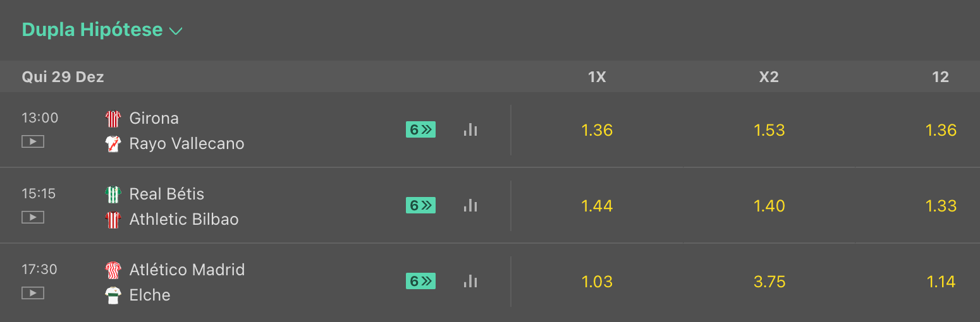The image size is (980, 322).
Task: View statistics chart for Atlético Madrid vs Elche
Action: point(470,282)
